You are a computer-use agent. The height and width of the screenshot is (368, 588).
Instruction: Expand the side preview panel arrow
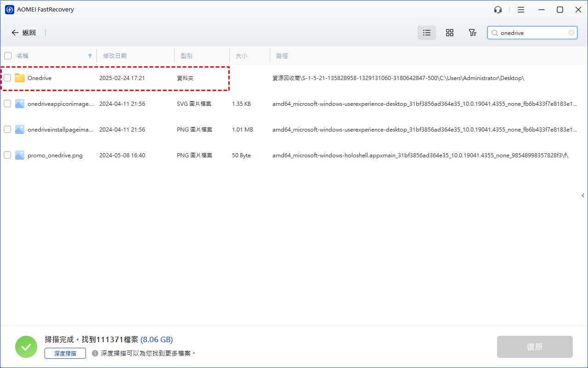(x=583, y=195)
